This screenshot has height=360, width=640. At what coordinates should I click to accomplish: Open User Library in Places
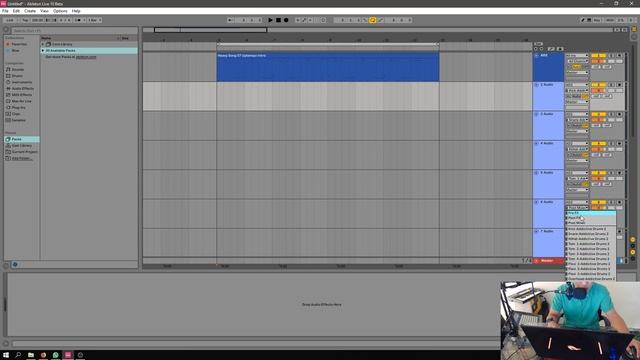click(22, 145)
